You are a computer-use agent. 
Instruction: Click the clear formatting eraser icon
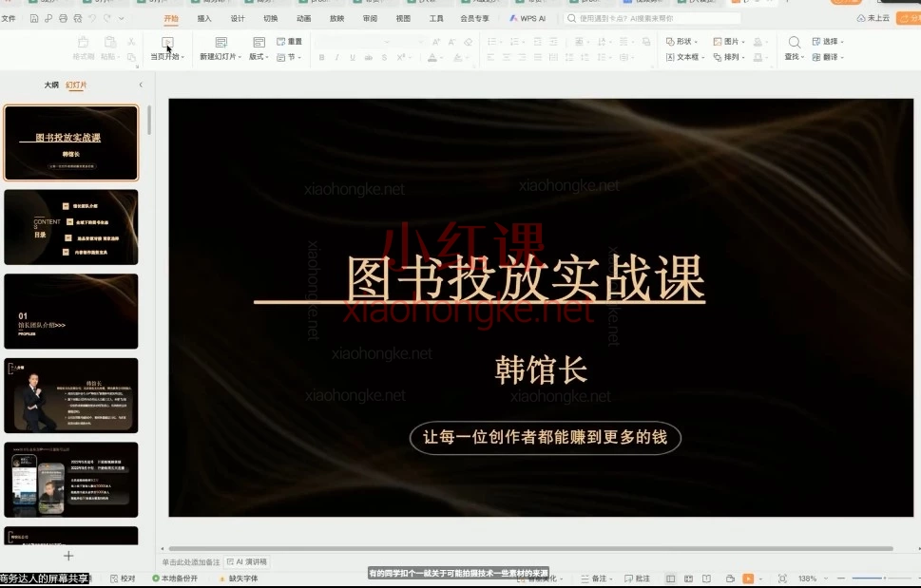(469, 42)
